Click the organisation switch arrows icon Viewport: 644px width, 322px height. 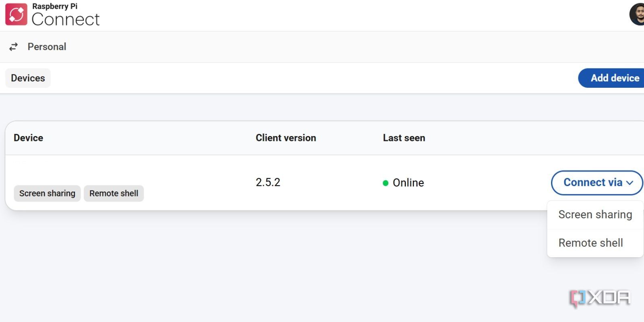pos(14,47)
